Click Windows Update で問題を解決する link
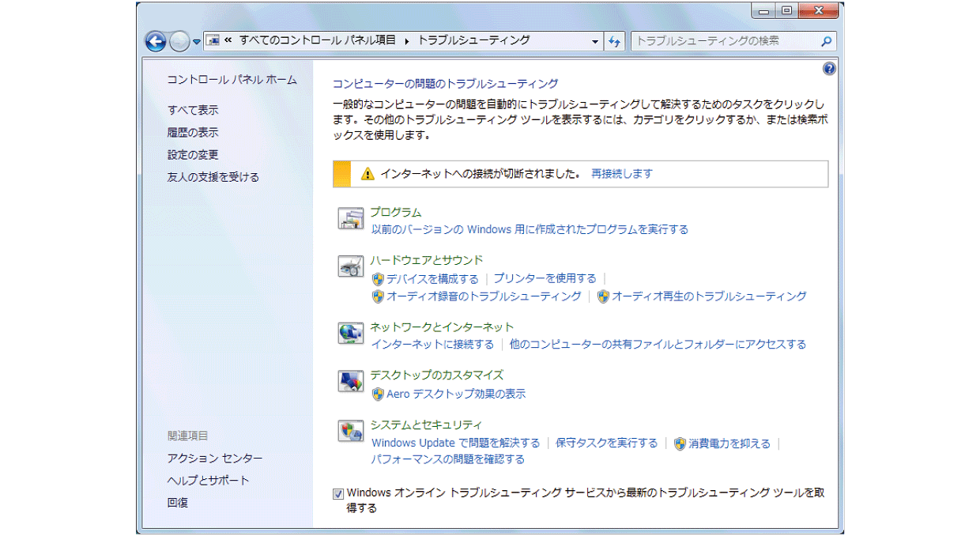The image size is (980, 536). tap(456, 444)
